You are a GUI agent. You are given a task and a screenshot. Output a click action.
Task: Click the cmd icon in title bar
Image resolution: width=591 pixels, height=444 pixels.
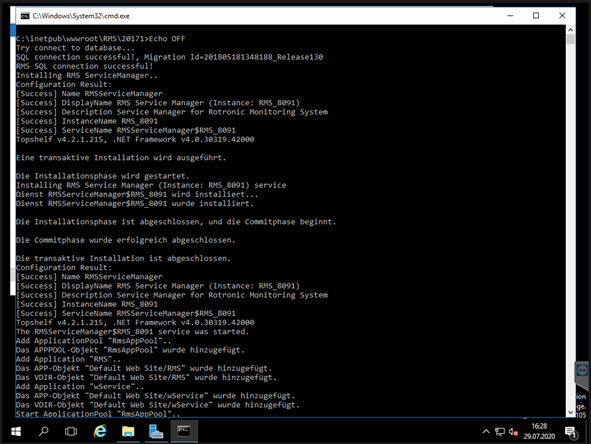(x=25, y=16)
